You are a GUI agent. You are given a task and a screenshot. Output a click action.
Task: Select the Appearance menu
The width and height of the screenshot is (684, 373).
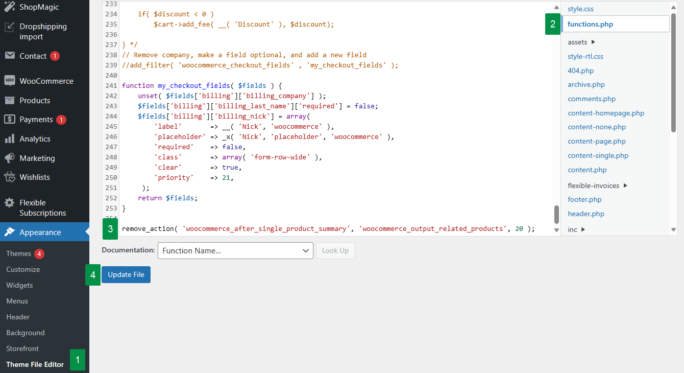pos(44,232)
